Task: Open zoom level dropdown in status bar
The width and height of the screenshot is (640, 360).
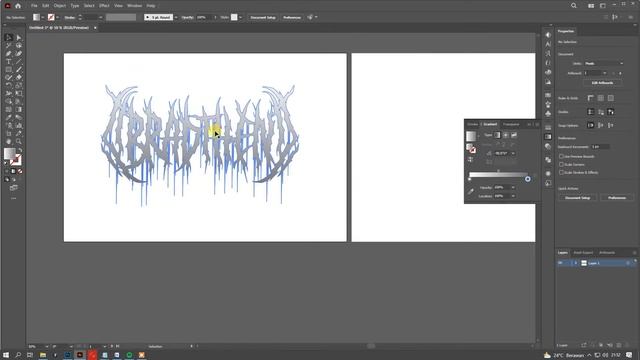Action: point(46,347)
